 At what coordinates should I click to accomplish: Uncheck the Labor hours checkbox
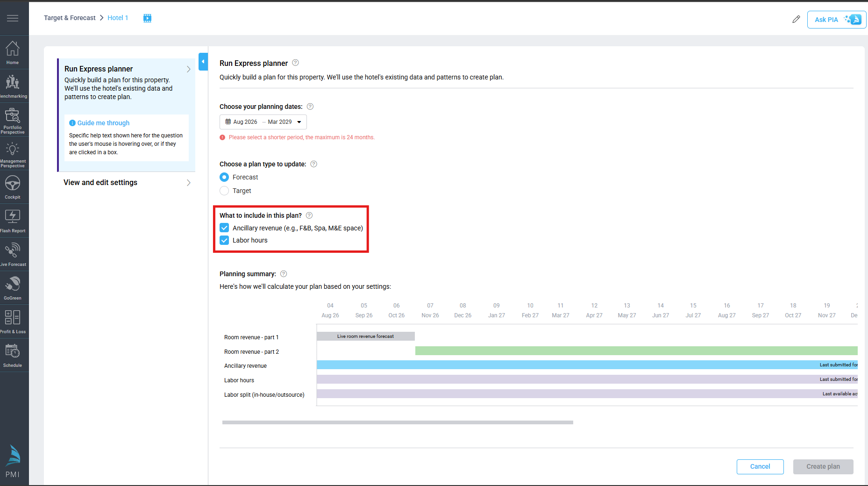click(224, 240)
